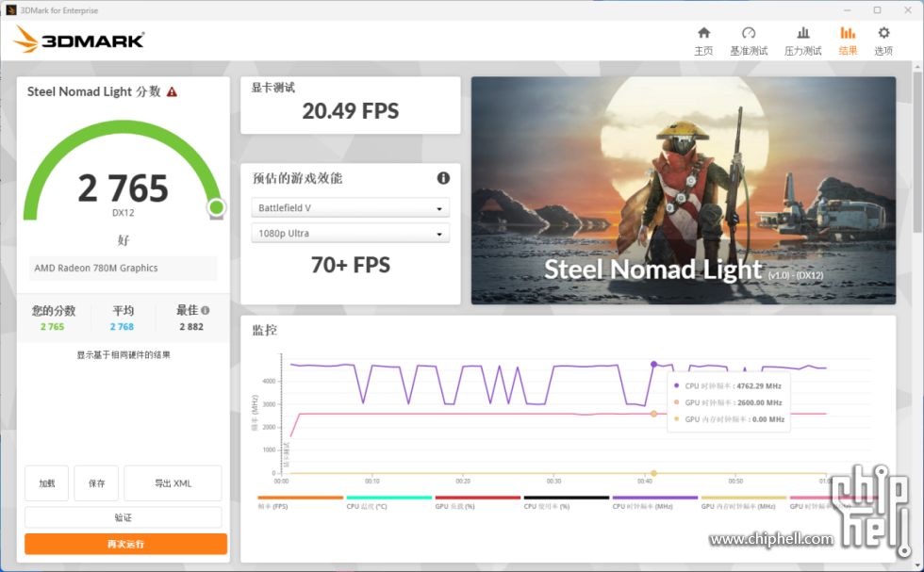Expand the 1080p Ultra resolution dropdown

click(350, 234)
